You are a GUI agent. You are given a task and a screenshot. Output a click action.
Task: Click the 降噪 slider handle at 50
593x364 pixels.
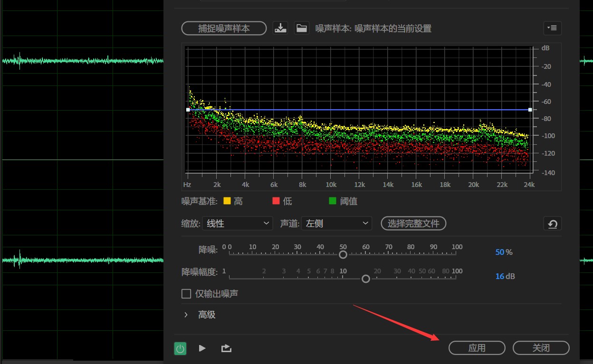pos(343,255)
